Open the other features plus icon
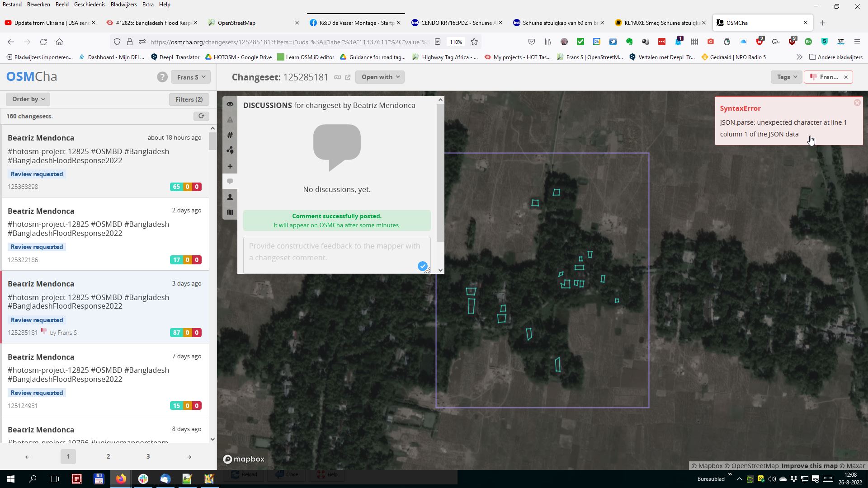868x488 pixels. click(x=230, y=166)
